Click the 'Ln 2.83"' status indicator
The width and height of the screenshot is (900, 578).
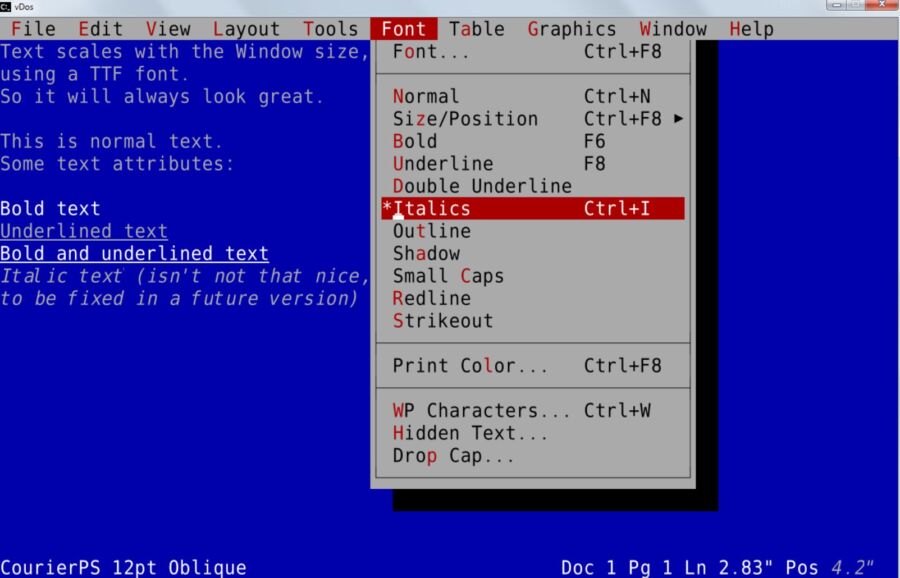tap(729, 568)
